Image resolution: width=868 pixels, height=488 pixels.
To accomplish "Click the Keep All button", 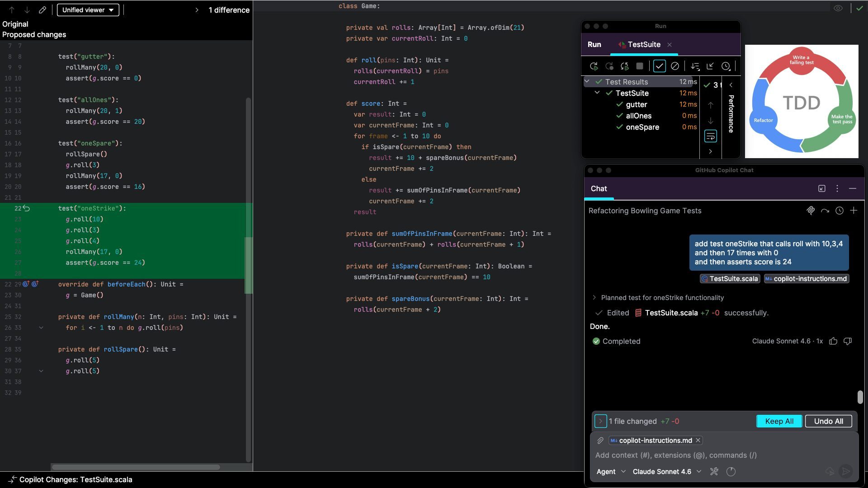I will [x=779, y=421].
